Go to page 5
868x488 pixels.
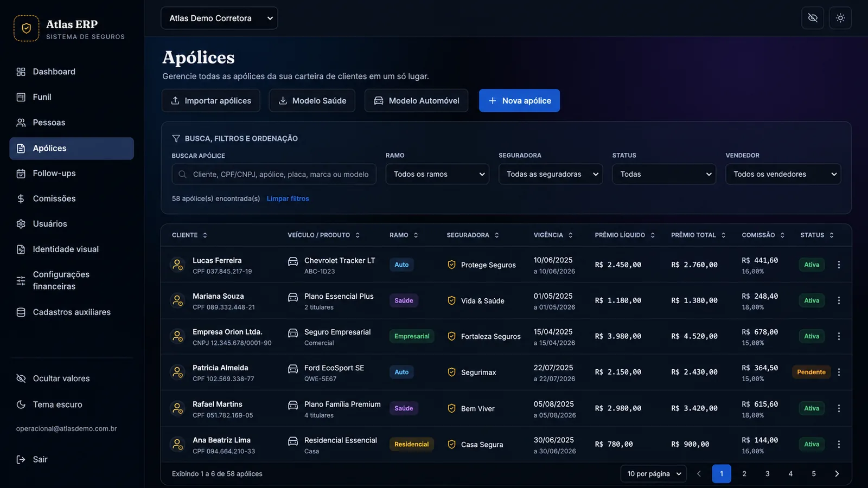[x=814, y=473]
